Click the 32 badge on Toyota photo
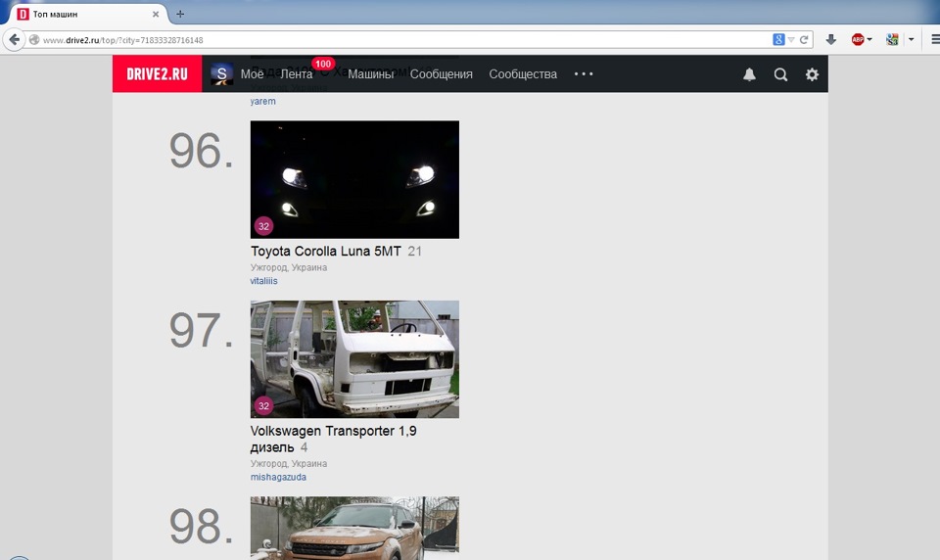The height and width of the screenshot is (560, 940). click(x=263, y=226)
